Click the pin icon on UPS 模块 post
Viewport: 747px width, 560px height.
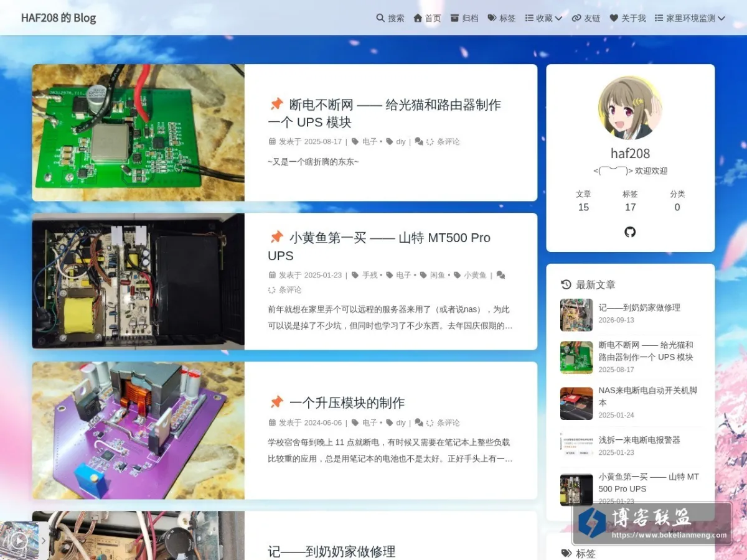[x=276, y=105]
